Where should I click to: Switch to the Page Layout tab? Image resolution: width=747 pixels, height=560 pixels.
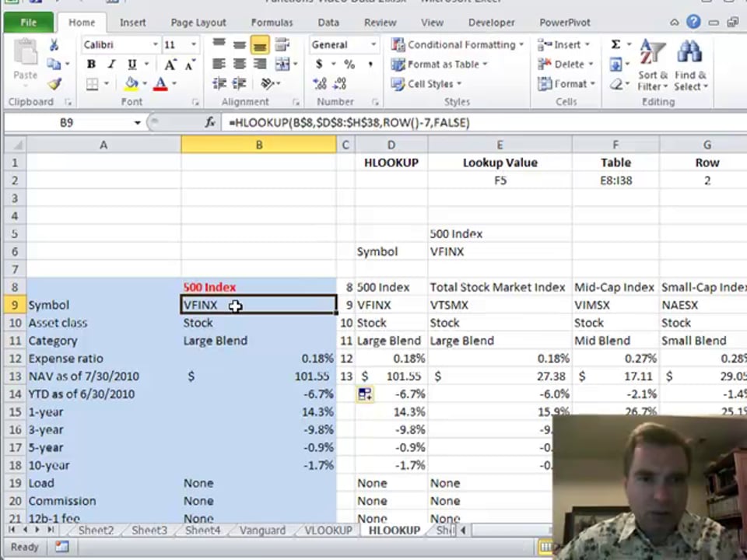click(198, 23)
